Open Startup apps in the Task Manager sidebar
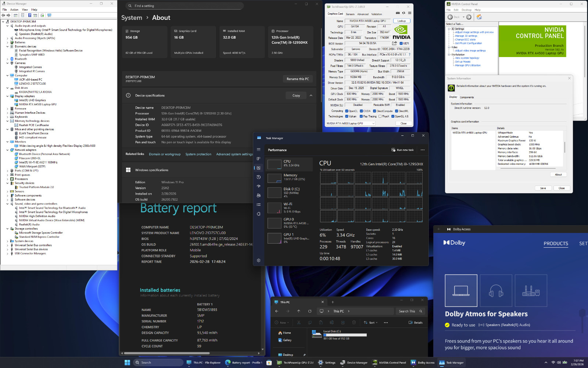The width and height of the screenshot is (588, 368). pyautogui.click(x=259, y=186)
